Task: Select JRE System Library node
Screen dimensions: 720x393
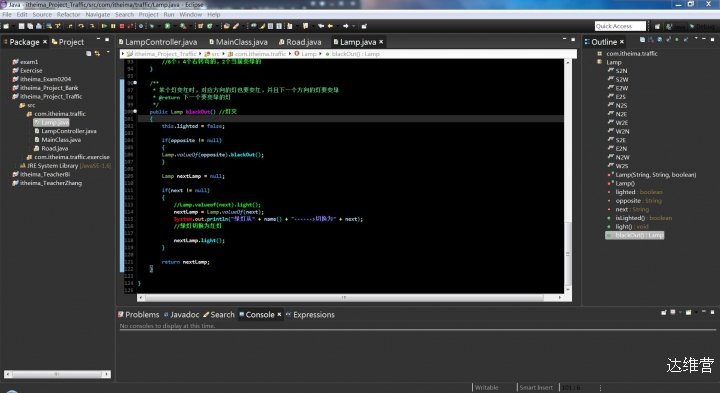Action: coord(65,166)
